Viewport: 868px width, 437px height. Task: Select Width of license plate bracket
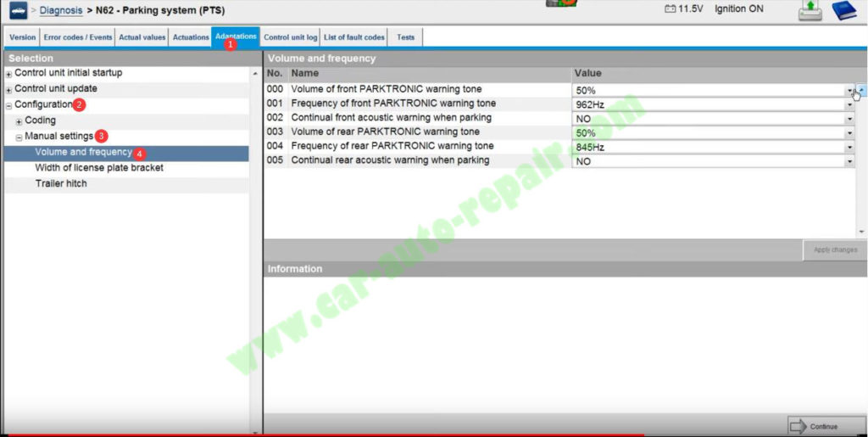(x=99, y=168)
